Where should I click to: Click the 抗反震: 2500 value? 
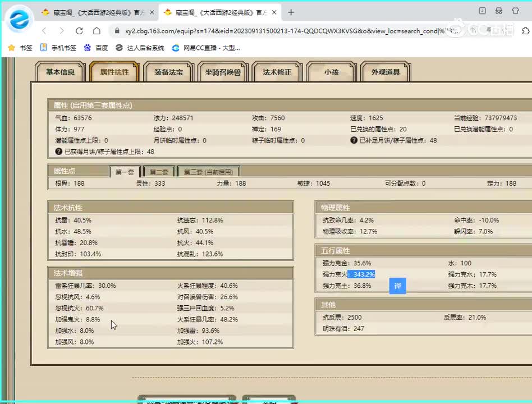pyautogui.click(x=342, y=318)
